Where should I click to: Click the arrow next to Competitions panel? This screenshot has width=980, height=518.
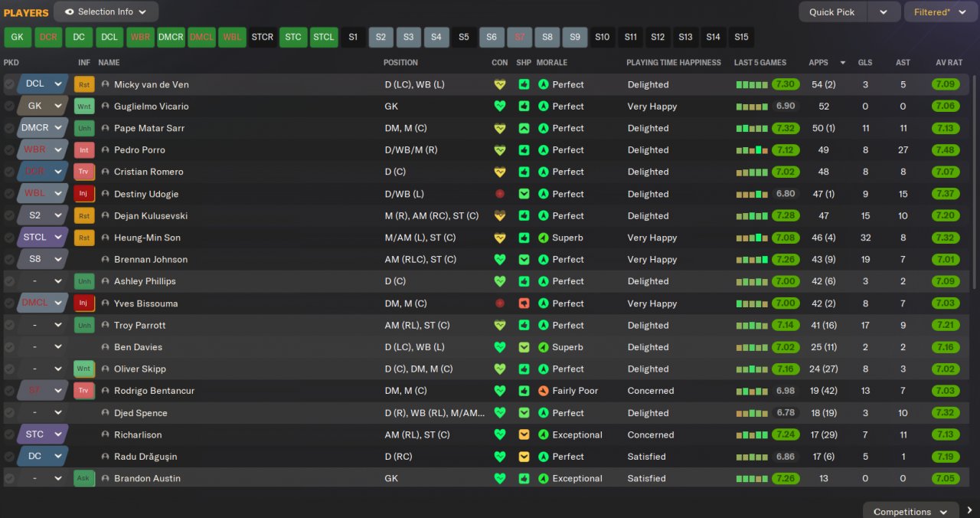coord(970,511)
